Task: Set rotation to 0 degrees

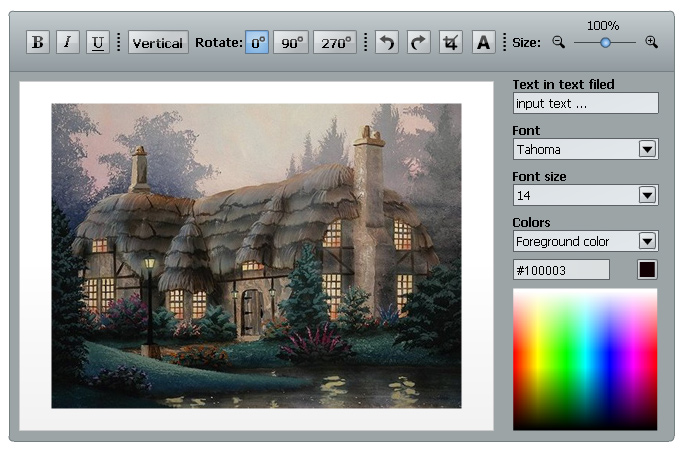Action: pyautogui.click(x=257, y=42)
